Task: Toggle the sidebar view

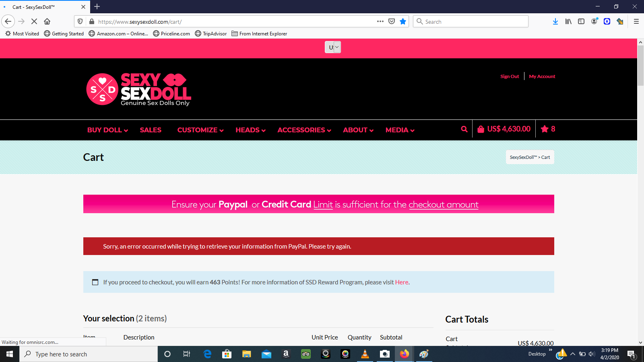Action: click(581, 21)
